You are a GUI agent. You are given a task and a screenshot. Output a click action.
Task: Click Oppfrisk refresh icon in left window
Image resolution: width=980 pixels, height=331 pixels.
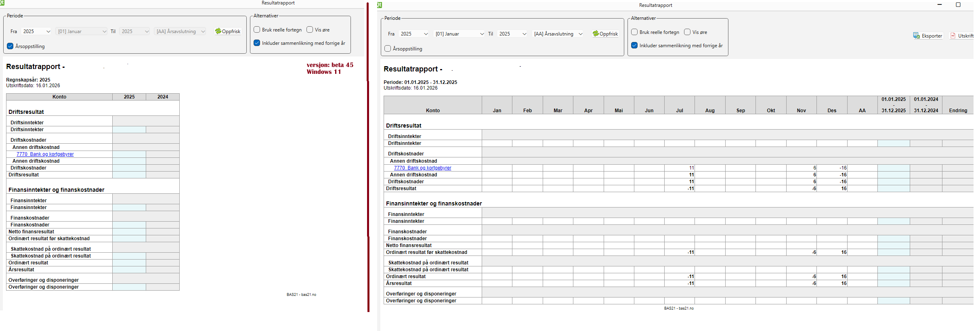(x=218, y=31)
